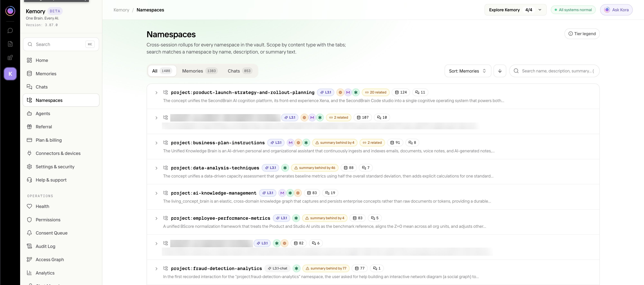Image resolution: width=644 pixels, height=285 pixels.
Task: Select the purple K workspace icon
Action: 10,74
